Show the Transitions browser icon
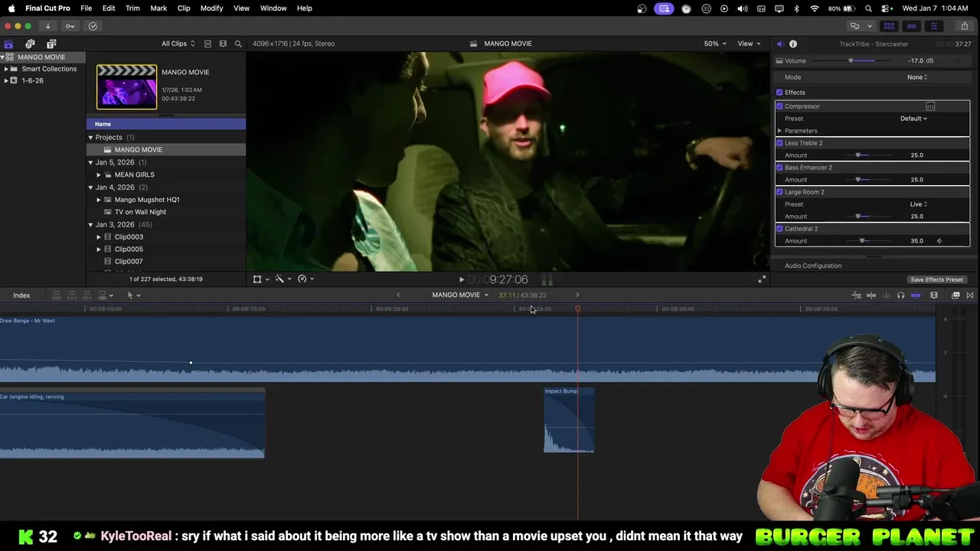Viewport: 980px width, 551px height. pyautogui.click(x=970, y=295)
